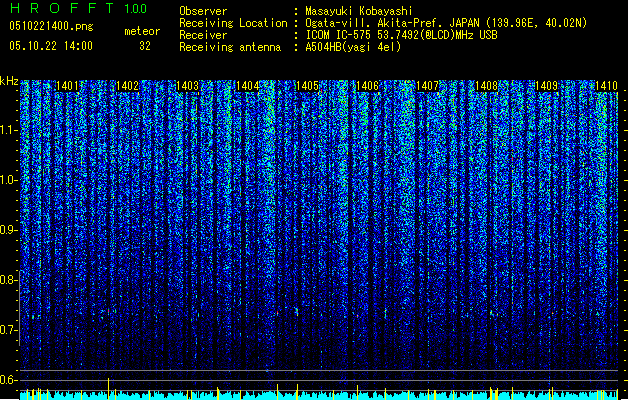Click the 0.8 kHz axis label
Screen dimensions: 629x400
tap(8, 280)
